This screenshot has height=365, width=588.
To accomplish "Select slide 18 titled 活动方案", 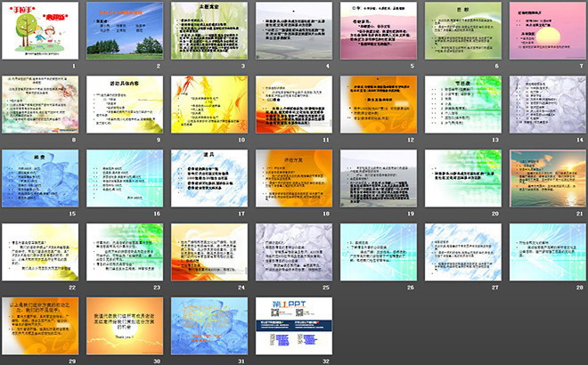I will pos(293,178).
